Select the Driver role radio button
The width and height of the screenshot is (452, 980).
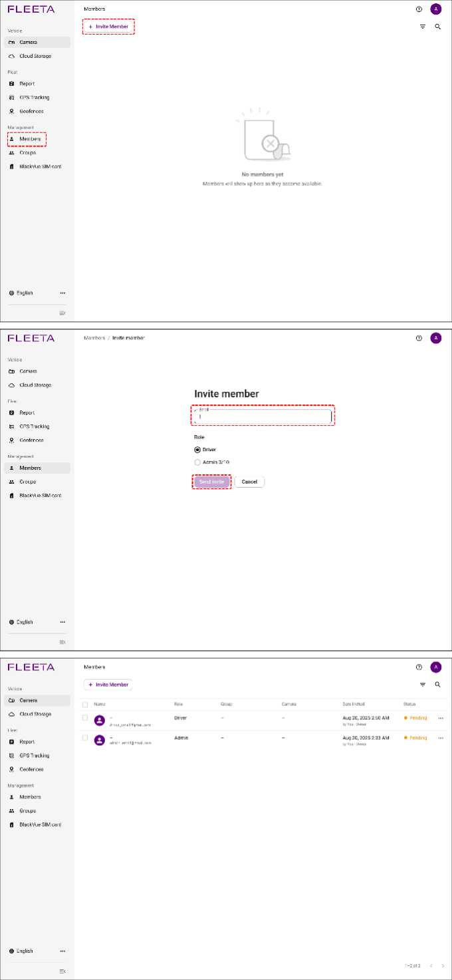(x=197, y=450)
